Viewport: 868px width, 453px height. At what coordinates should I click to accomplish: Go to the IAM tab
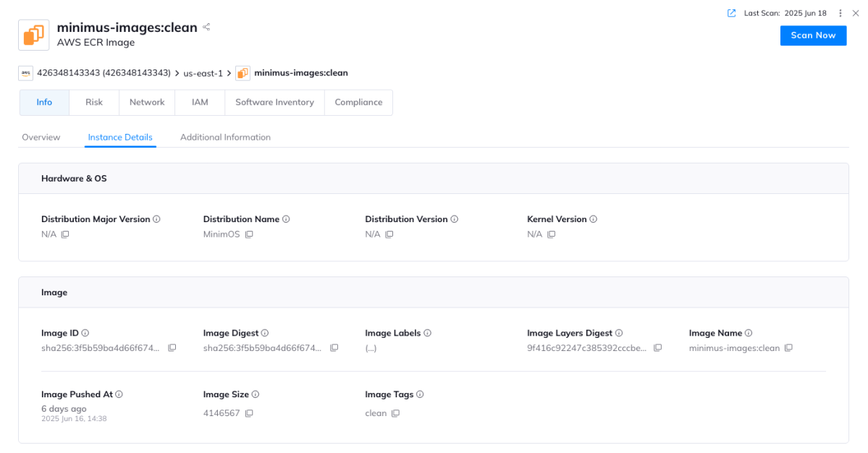pos(200,102)
